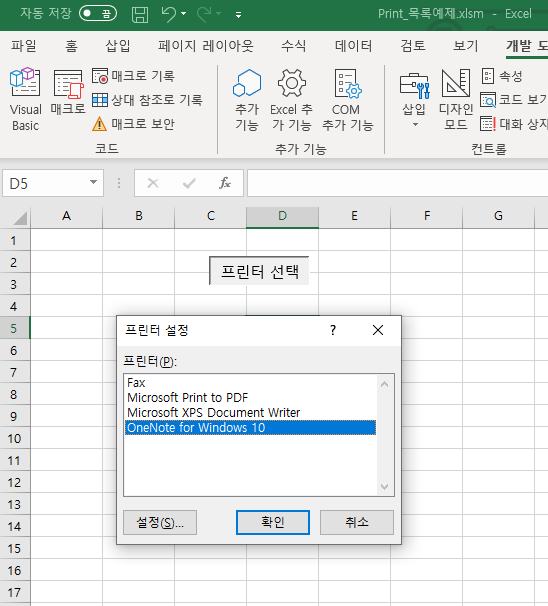Expand the Name Box dropdown arrow
This screenshot has width=548, height=606.
click(x=93, y=182)
